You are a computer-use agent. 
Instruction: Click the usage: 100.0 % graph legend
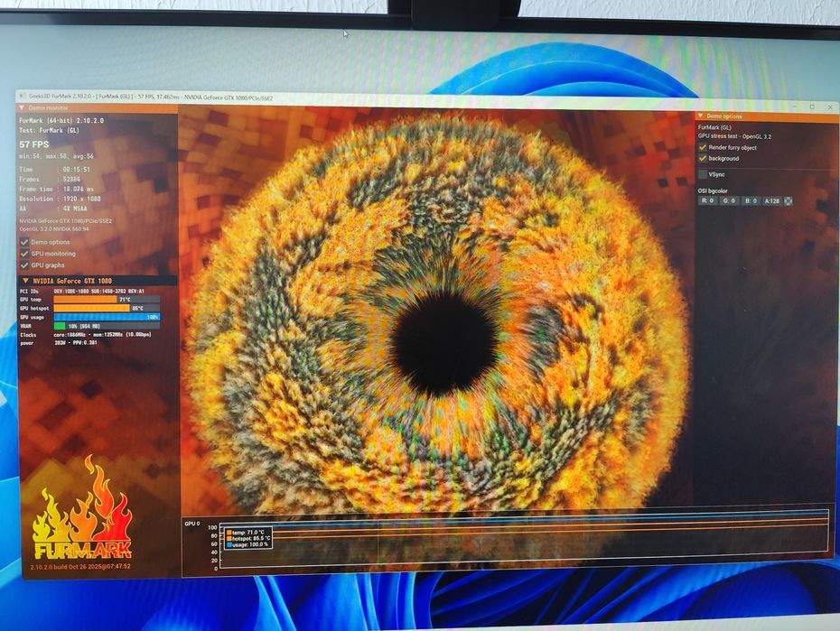click(247, 545)
